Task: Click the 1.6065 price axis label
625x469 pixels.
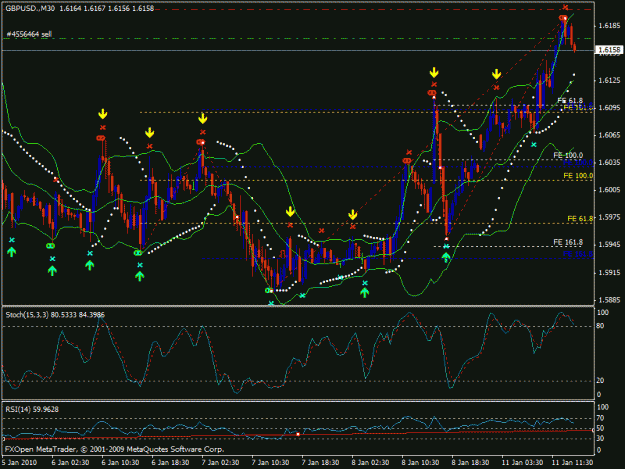Action: [609, 135]
